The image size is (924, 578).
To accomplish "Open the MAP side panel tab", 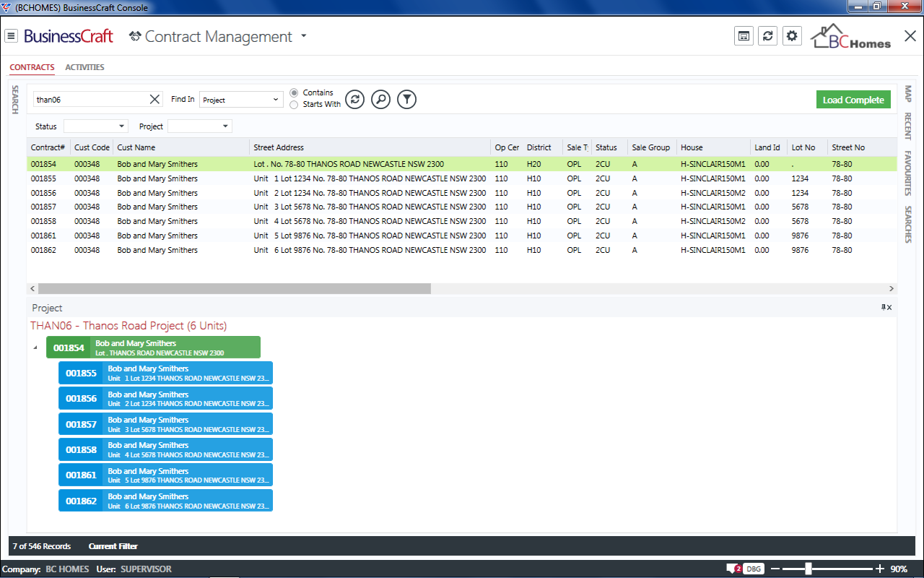I will [x=908, y=94].
